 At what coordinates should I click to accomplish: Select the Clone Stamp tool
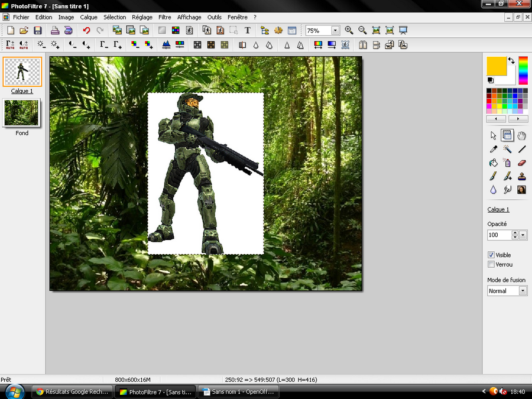tap(521, 176)
